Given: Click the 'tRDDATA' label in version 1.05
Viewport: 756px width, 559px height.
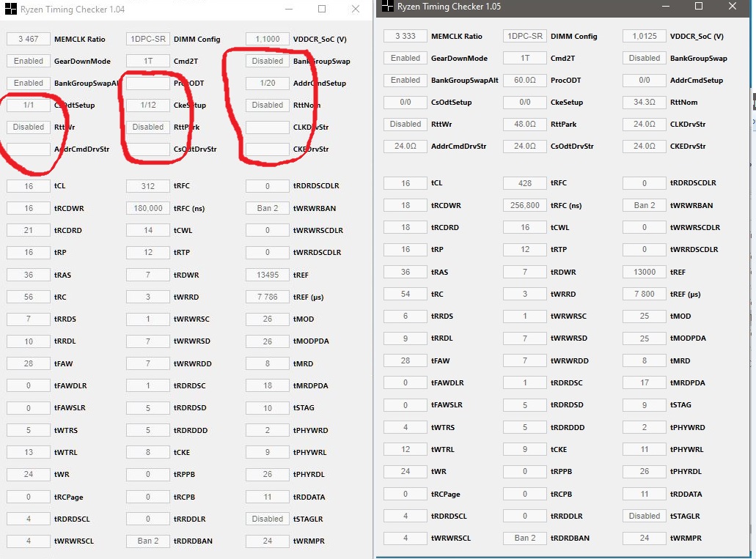Looking at the screenshot, I should tap(686, 494).
